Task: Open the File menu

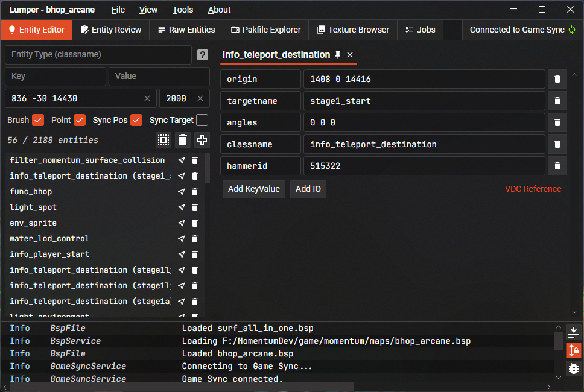Action: click(x=118, y=10)
